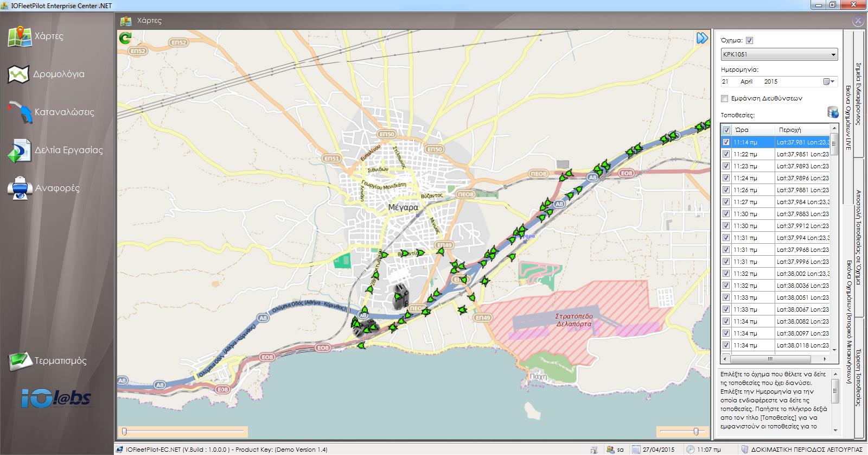The height and width of the screenshot is (455, 868).
Task: Open the Αναφορές reports section
Action: click(x=43, y=188)
